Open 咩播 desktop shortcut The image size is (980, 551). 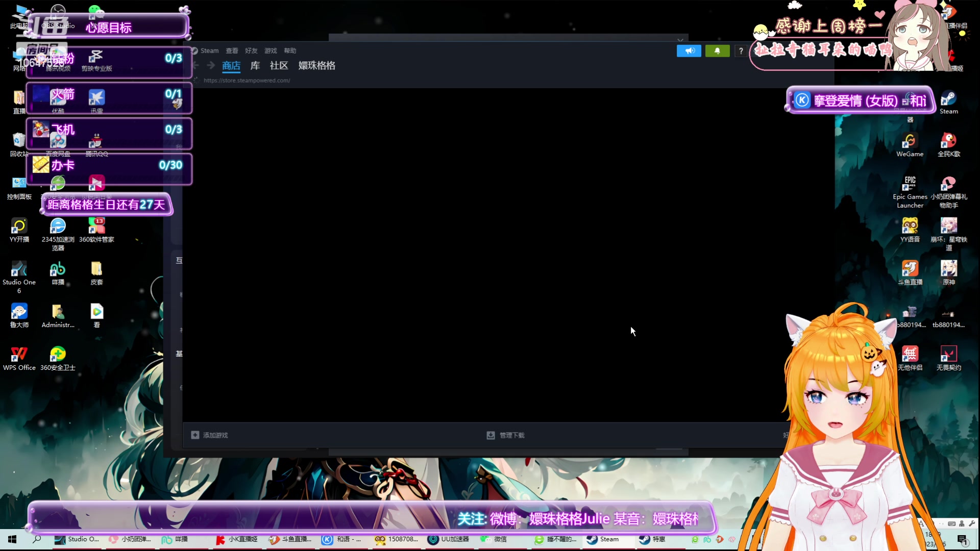click(58, 273)
